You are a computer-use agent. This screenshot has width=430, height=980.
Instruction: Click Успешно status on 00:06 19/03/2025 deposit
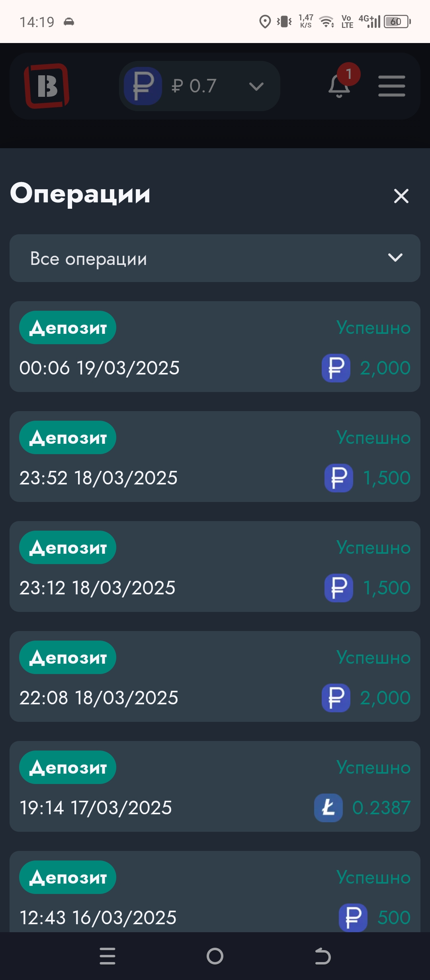pos(373,328)
